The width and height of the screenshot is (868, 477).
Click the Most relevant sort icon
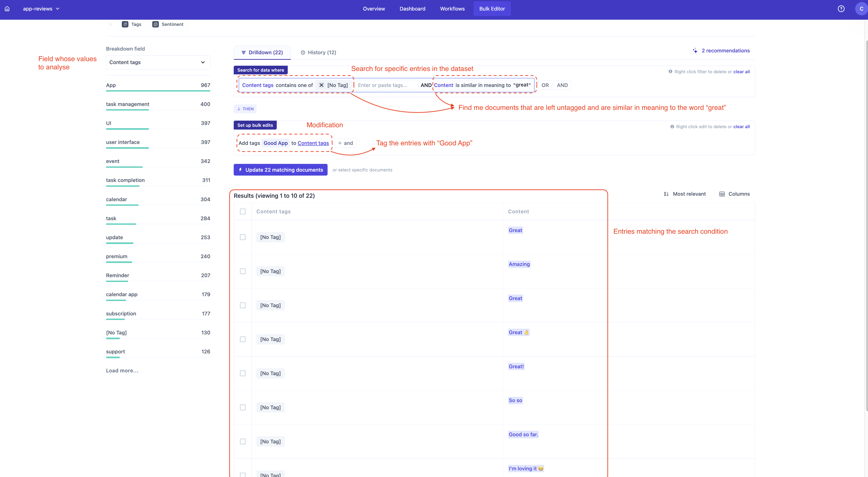pos(666,194)
